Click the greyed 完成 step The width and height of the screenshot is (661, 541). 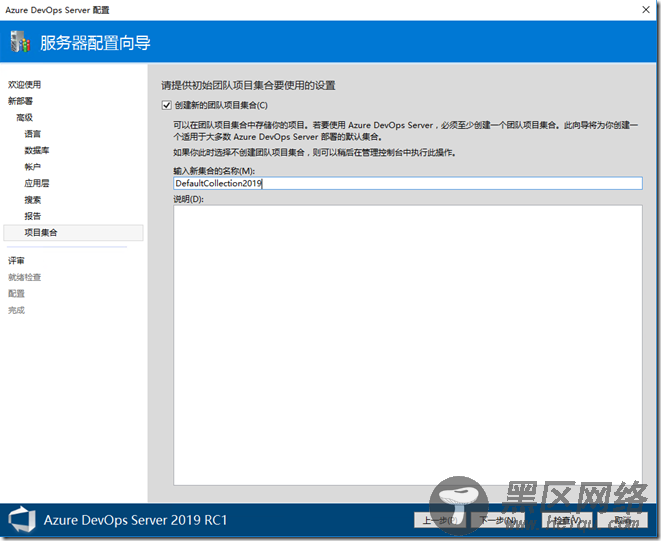16,310
